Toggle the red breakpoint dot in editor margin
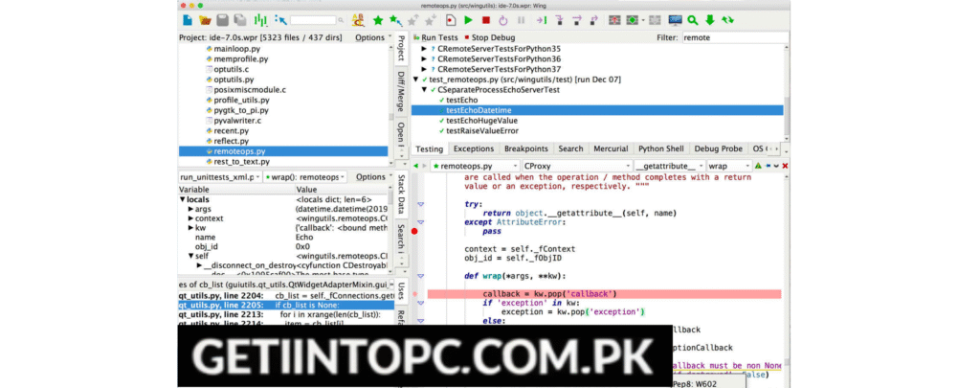The height and width of the screenshot is (388, 980). click(x=414, y=232)
